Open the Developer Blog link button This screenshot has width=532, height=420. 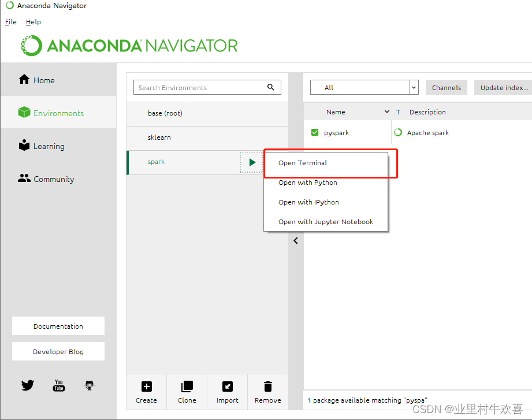pos(58,351)
